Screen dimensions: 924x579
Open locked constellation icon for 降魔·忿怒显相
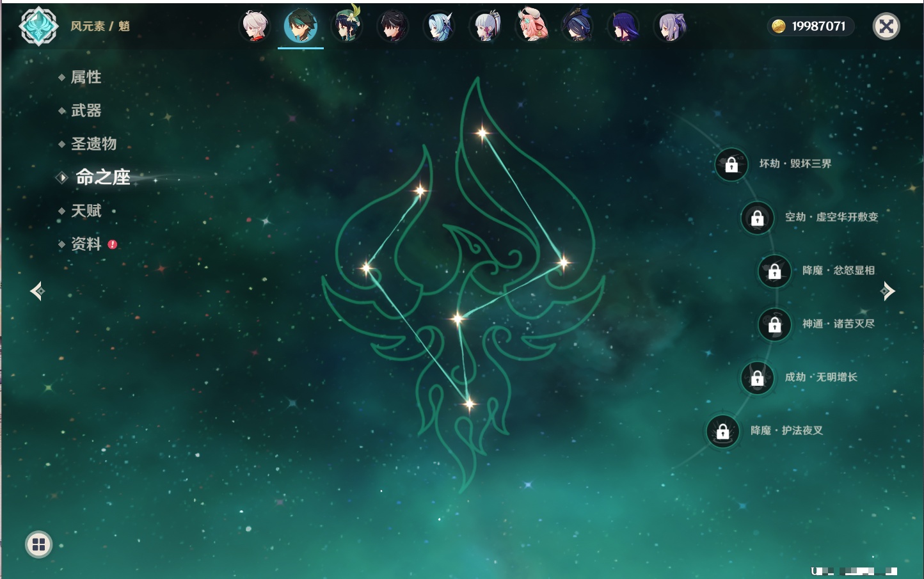[774, 271]
